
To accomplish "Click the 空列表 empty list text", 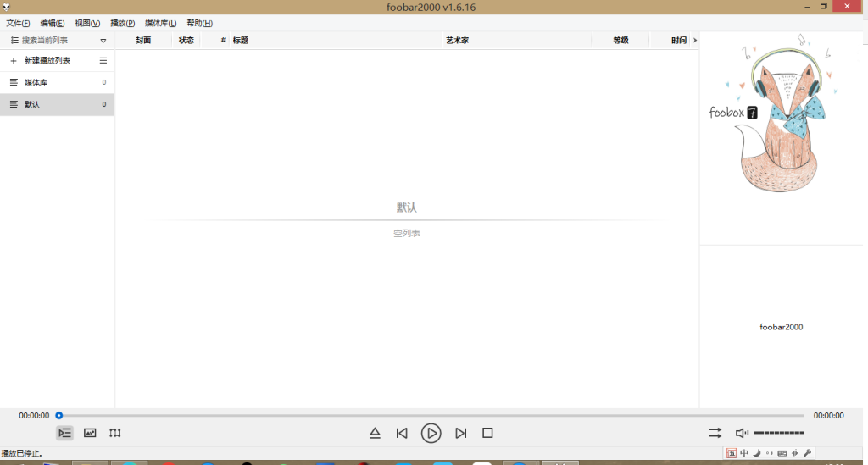I will [407, 233].
